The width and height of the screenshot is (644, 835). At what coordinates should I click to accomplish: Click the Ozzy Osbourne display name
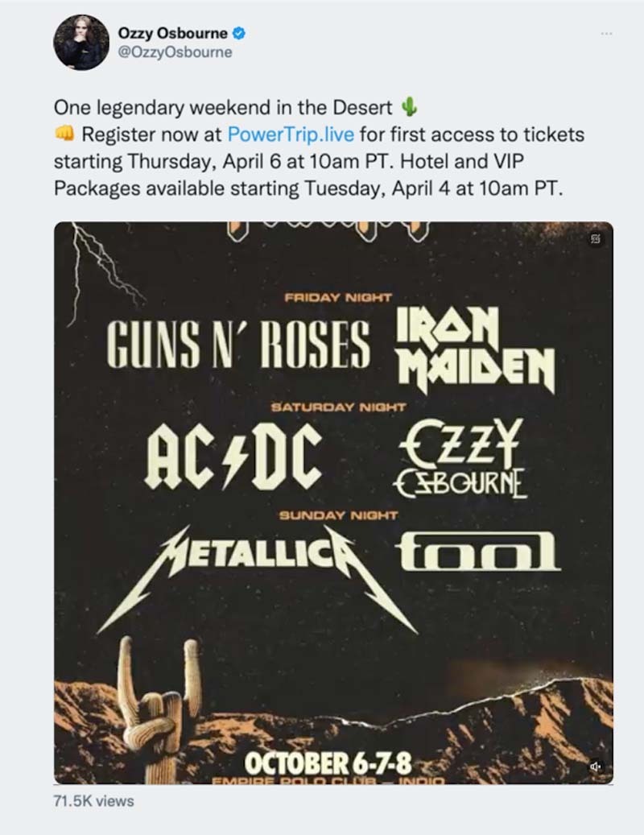click(x=173, y=34)
